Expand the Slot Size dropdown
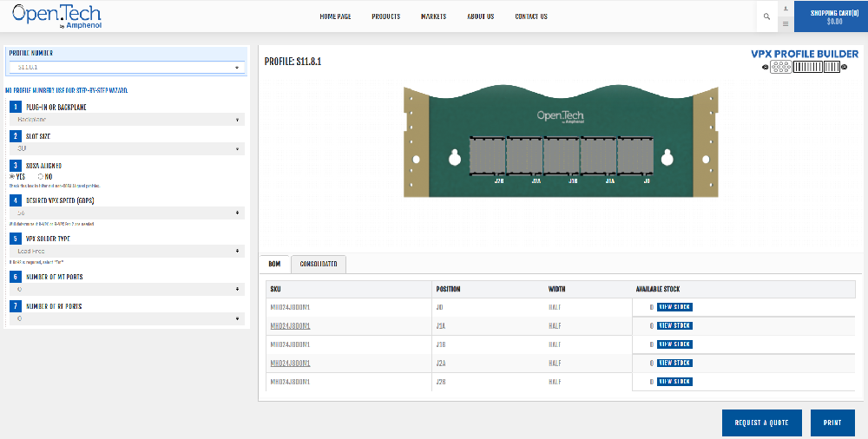 [127, 148]
